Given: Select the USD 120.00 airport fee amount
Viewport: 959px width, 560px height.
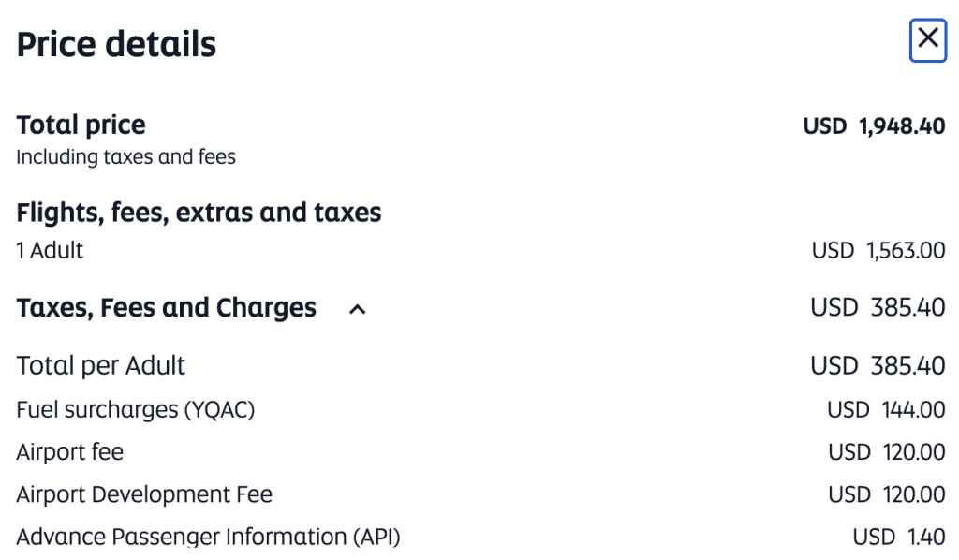Looking at the screenshot, I should (882, 451).
